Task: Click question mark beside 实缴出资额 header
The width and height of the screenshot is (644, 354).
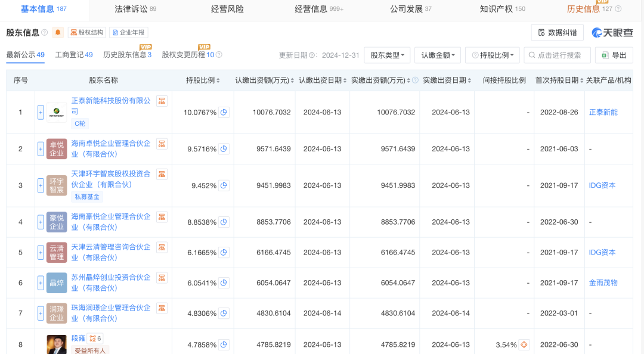Action: point(415,79)
